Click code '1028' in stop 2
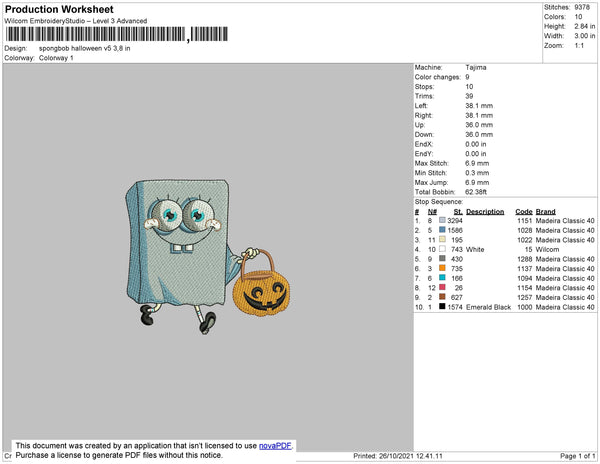The image size is (600, 464). point(525,230)
